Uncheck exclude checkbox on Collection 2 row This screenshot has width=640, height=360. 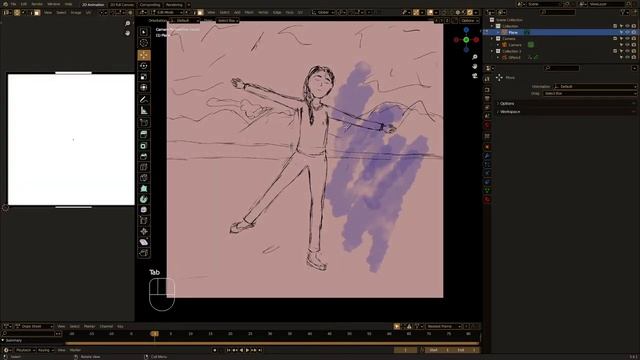(x=615, y=51)
